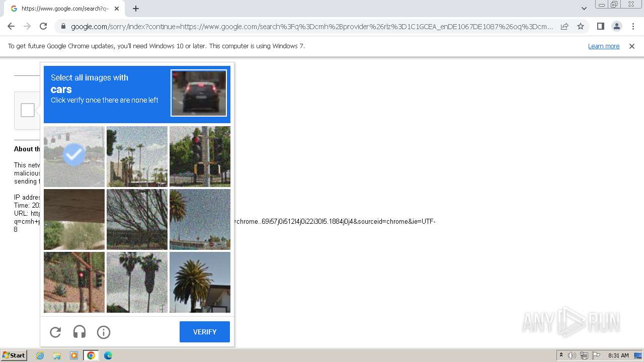This screenshot has width=644, height=362.
Task: Click the VERIFY button
Action: [x=205, y=332]
